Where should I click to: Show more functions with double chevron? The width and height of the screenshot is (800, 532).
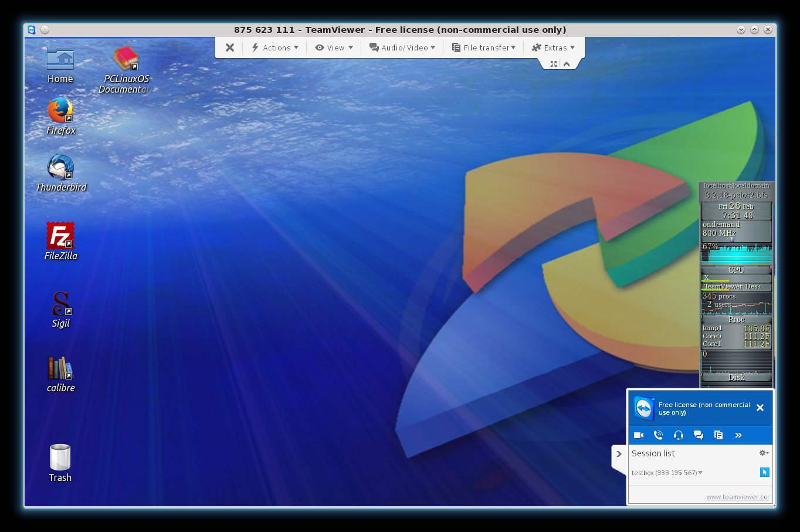738,435
